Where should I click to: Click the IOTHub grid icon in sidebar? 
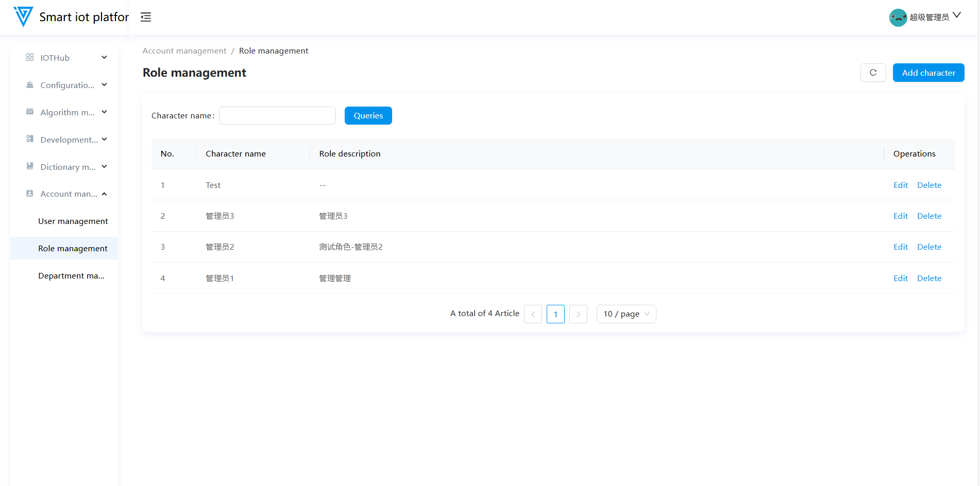(30, 58)
